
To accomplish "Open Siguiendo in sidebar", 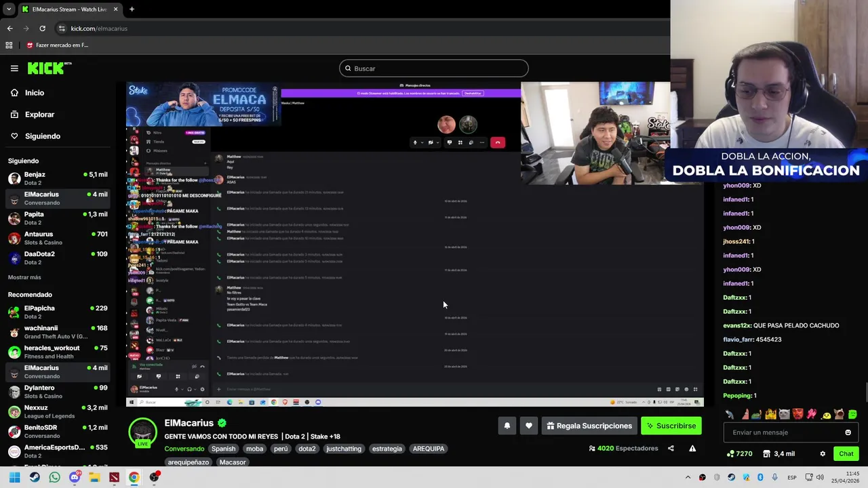I will click(x=42, y=136).
